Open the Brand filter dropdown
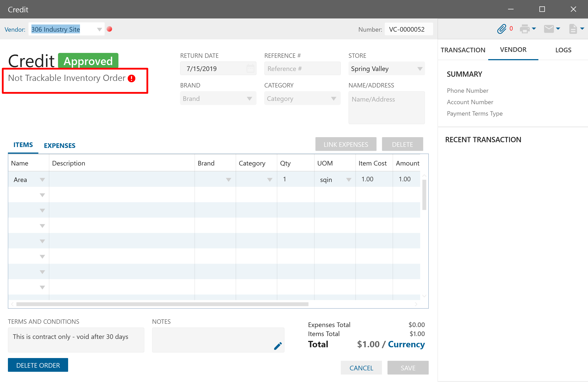Image resolution: width=588 pixels, height=382 pixels. click(249, 99)
